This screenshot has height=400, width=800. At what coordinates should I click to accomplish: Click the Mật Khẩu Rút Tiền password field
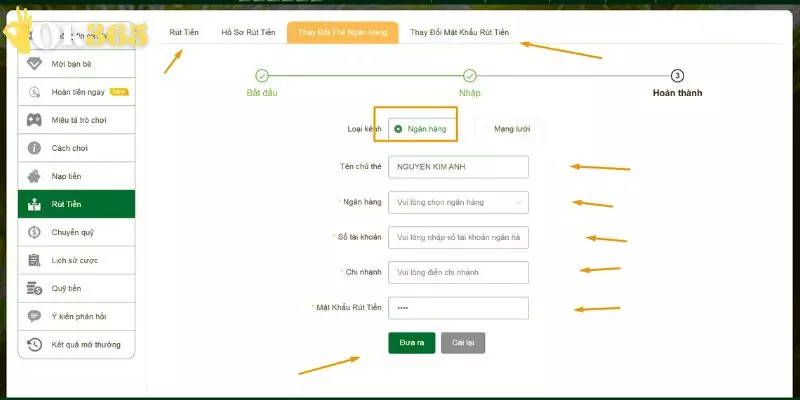pyautogui.click(x=458, y=307)
